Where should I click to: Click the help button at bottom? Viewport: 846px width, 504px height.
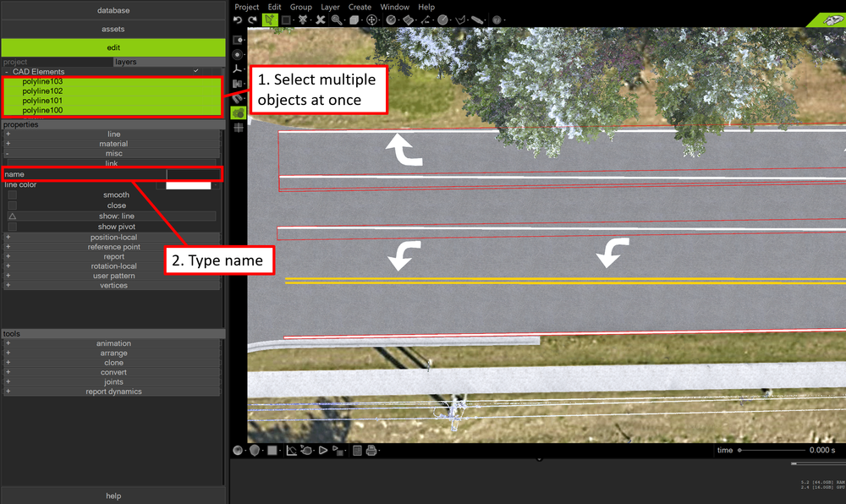click(x=113, y=496)
